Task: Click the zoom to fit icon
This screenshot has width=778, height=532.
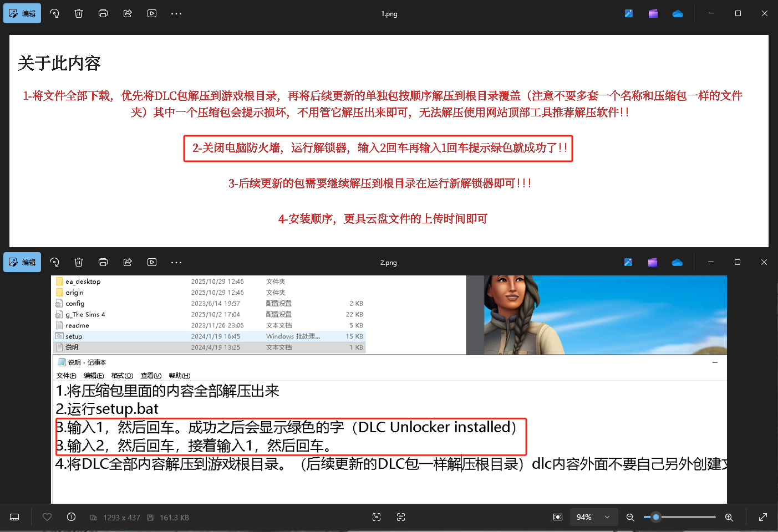Action: (x=558, y=517)
